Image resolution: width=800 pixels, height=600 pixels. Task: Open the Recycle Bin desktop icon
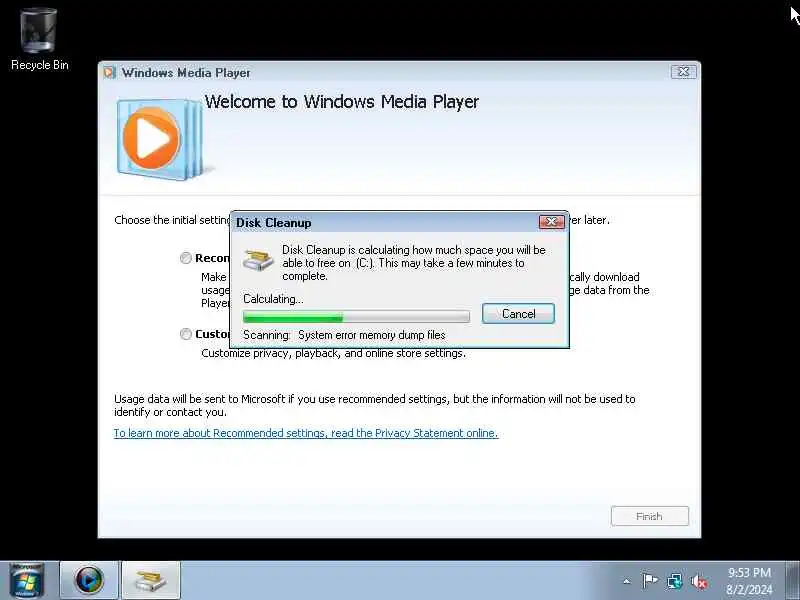pos(39,40)
